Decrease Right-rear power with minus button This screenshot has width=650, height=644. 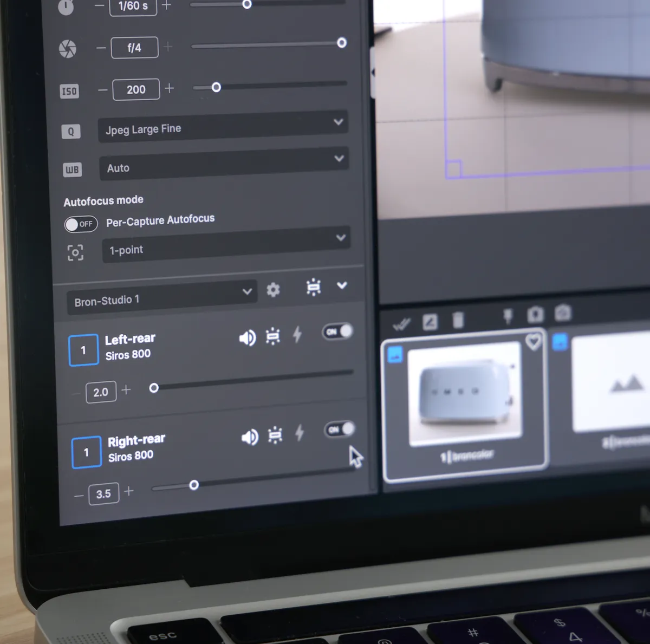pos(79,496)
